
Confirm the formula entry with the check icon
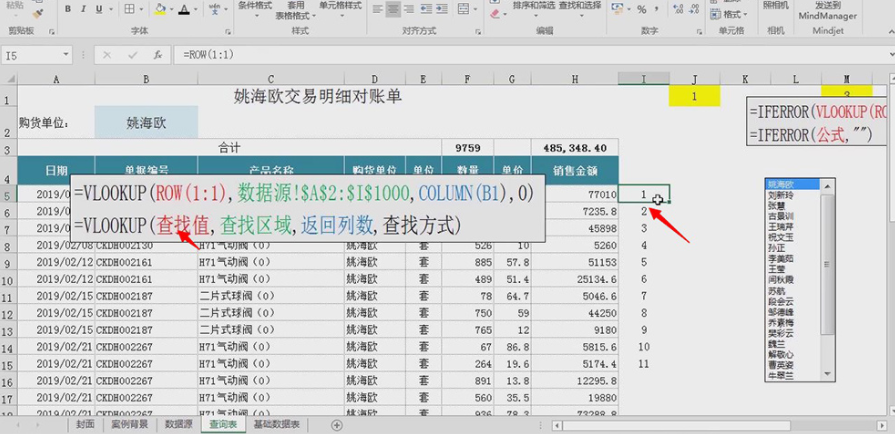click(x=132, y=55)
